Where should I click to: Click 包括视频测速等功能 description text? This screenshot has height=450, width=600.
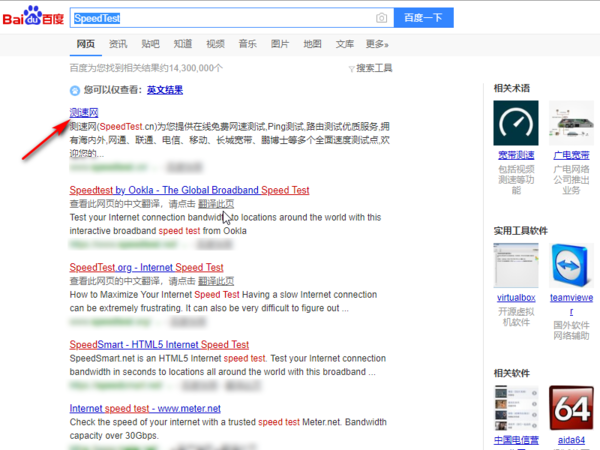coord(516,179)
